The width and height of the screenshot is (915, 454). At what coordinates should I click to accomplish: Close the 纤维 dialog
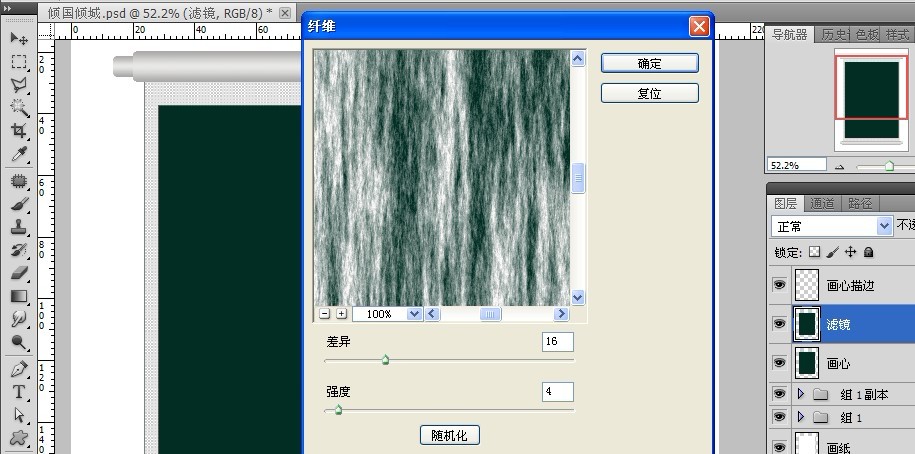pos(699,26)
